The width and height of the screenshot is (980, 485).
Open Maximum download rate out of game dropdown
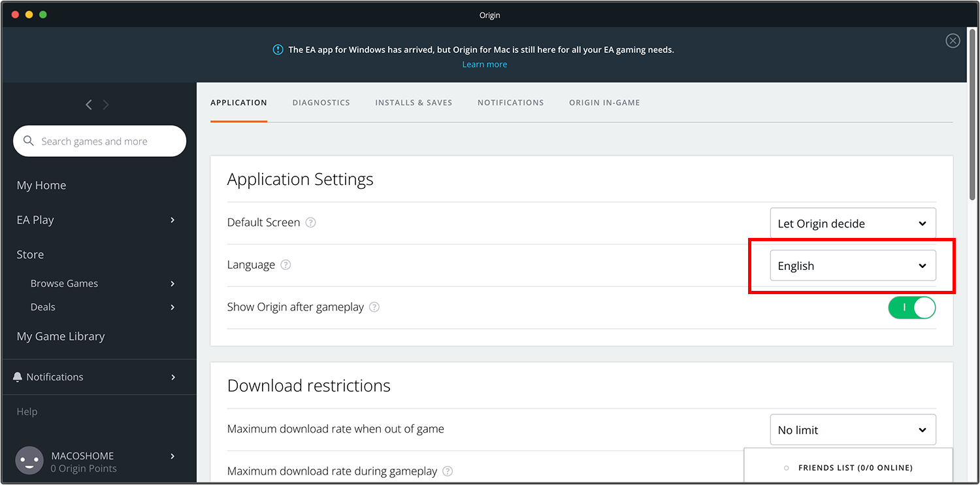pos(853,430)
